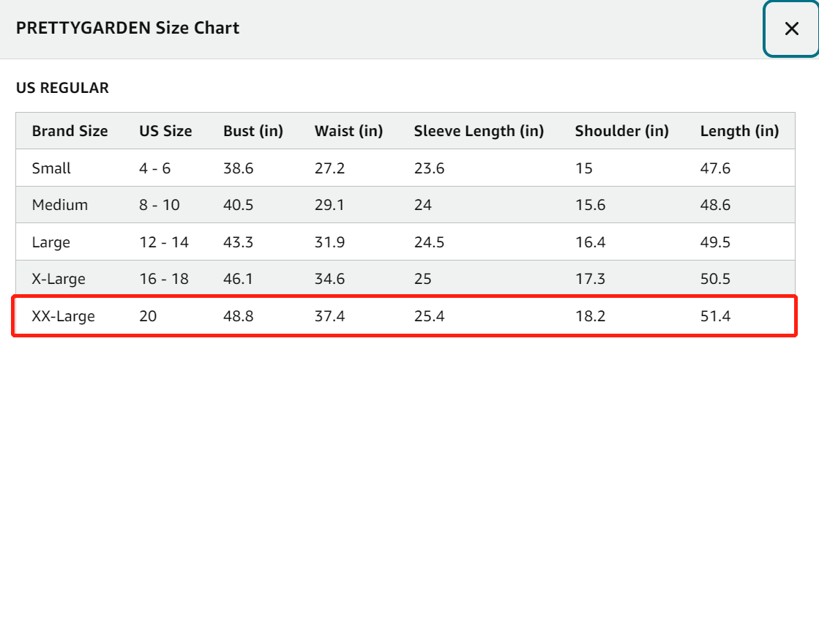Click the shoulder value 17.3

pyautogui.click(x=591, y=279)
